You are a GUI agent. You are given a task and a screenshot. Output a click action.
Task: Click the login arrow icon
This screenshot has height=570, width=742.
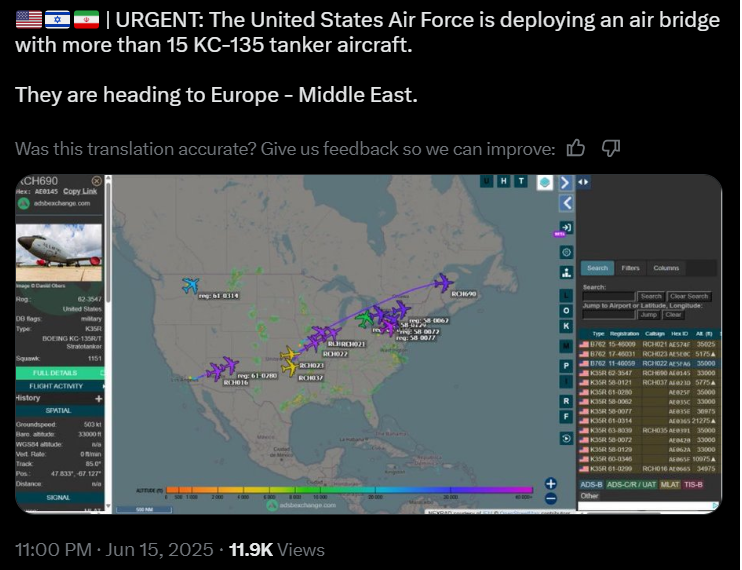pos(566,228)
